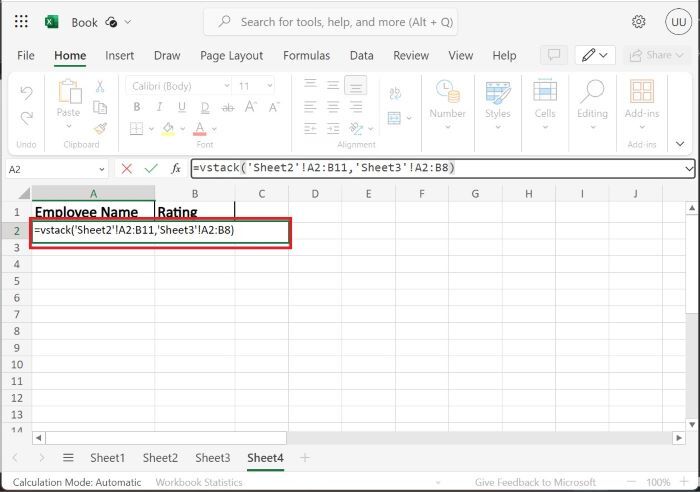700x492 pixels.
Task: Open settings gear icon
Action: tap(638, 21)
